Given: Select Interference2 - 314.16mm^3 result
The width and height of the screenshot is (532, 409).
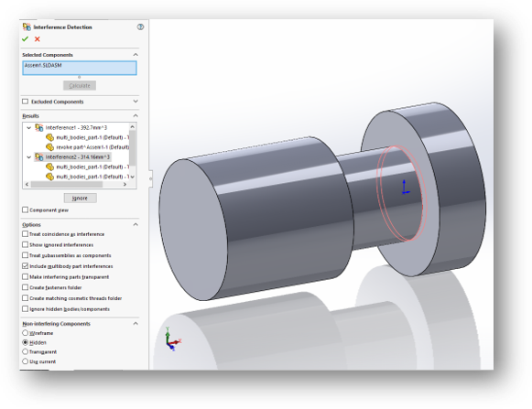Looking at the screenshot, I should pos(78,157).
